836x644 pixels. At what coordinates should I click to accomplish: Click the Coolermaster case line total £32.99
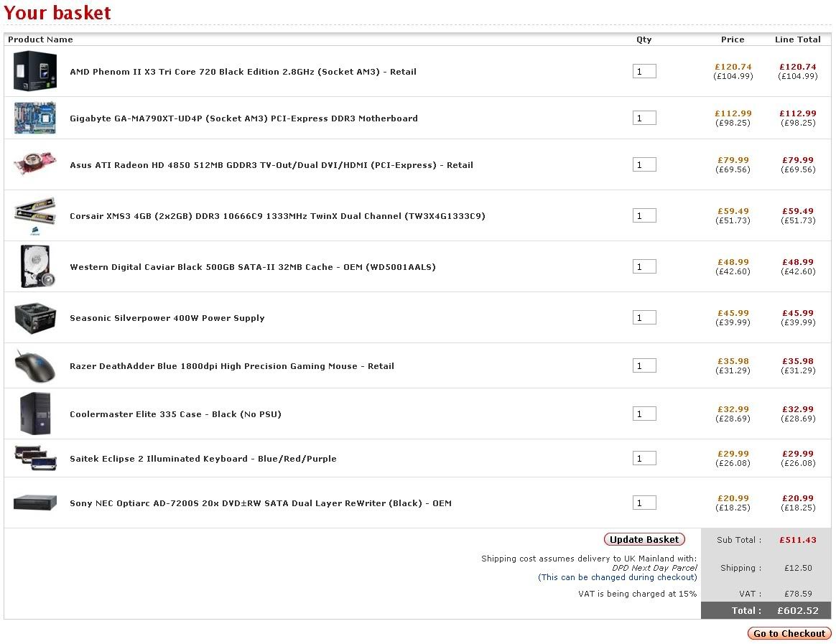798,409
